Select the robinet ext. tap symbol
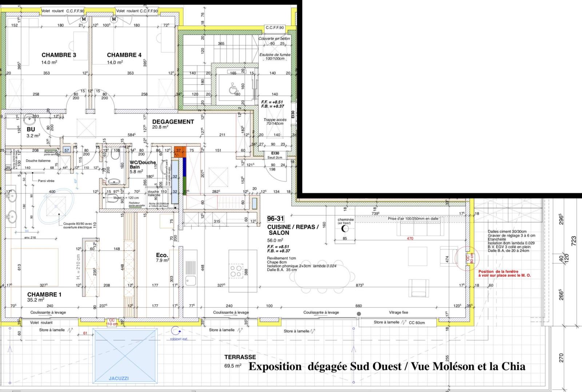The height and width of the screenshot is (392, 582). [x=176, y=331]
